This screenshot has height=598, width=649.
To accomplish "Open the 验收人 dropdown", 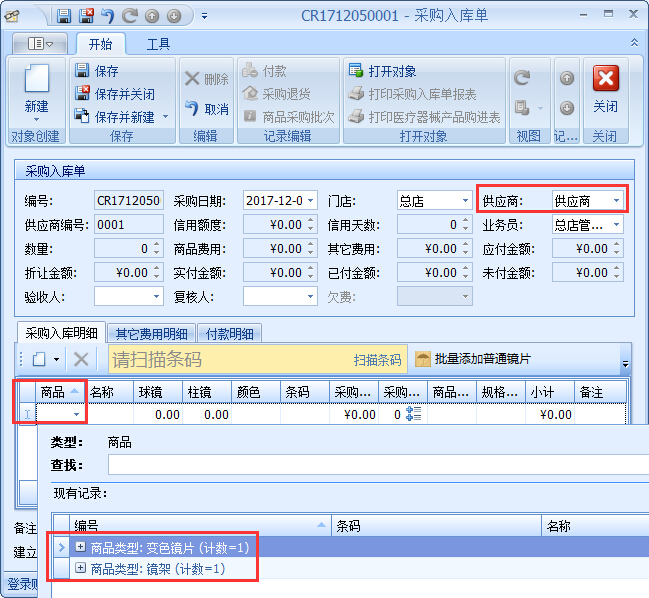I will click(156, 296).
